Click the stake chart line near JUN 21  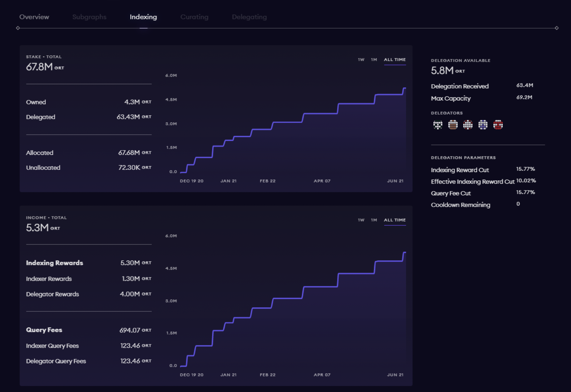[396, 94]
